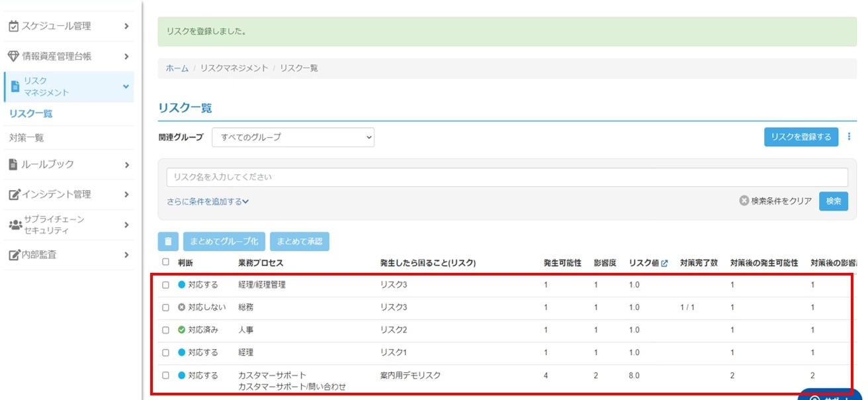Click the schedule calendar icon in sidebar
The height and width of the screenshot is (400, 868).
(x=13, y=26)
